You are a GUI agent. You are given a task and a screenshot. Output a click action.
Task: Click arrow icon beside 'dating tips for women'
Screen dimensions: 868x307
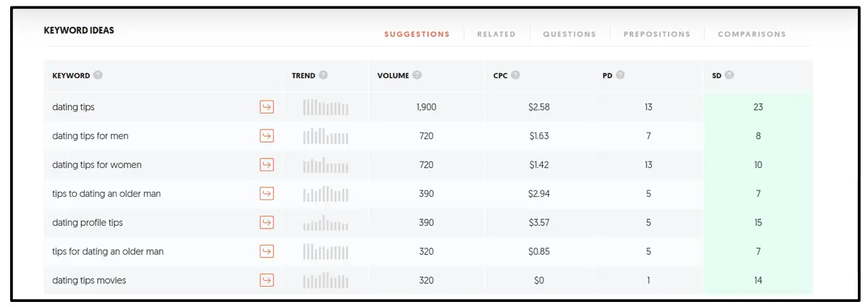[267, 165]
